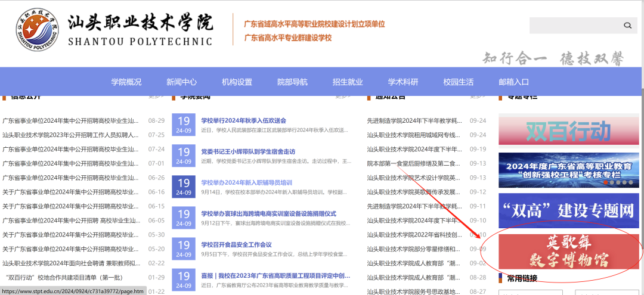Select the last carousel dot on 创新强校 banner
Image resolution: width=644 pixels, height=295 pixels.
tap(630, 182)
